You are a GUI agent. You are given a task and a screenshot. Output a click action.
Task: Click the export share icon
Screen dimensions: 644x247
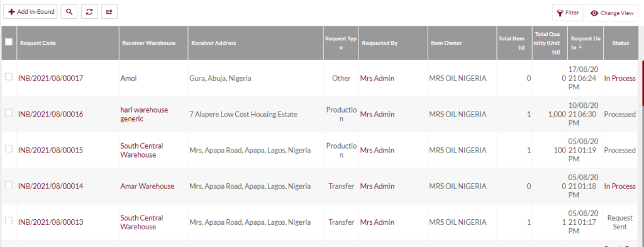(109, 12)
